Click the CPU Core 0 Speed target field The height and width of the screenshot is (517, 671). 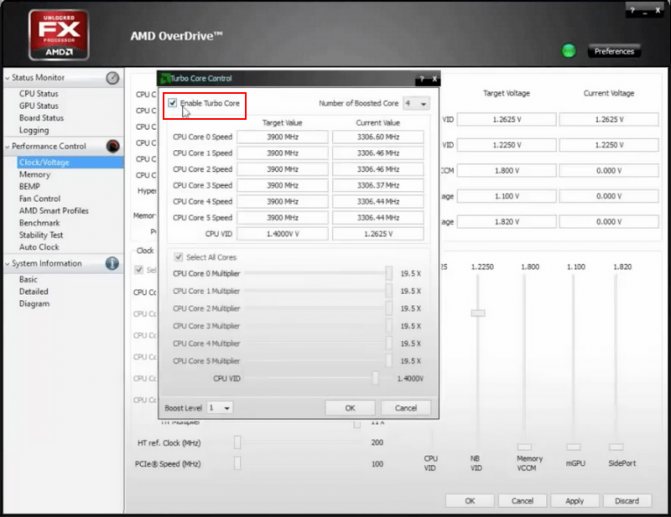click(282, 137)
